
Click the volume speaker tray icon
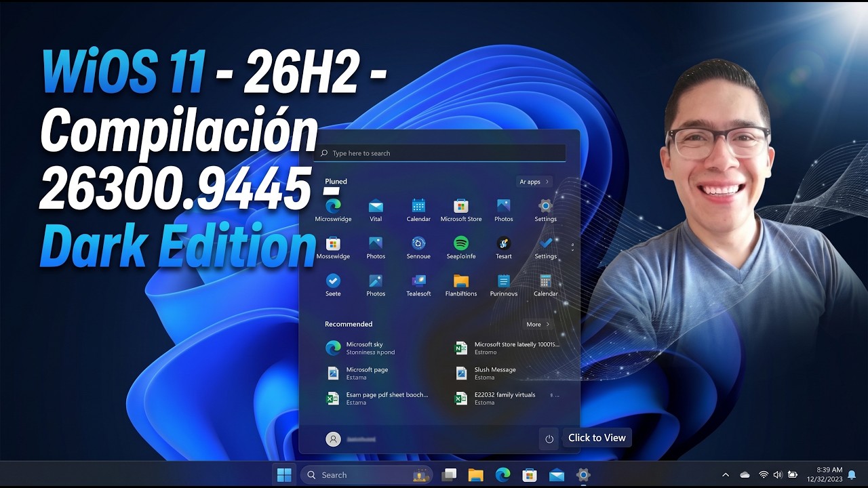point(778,475)
